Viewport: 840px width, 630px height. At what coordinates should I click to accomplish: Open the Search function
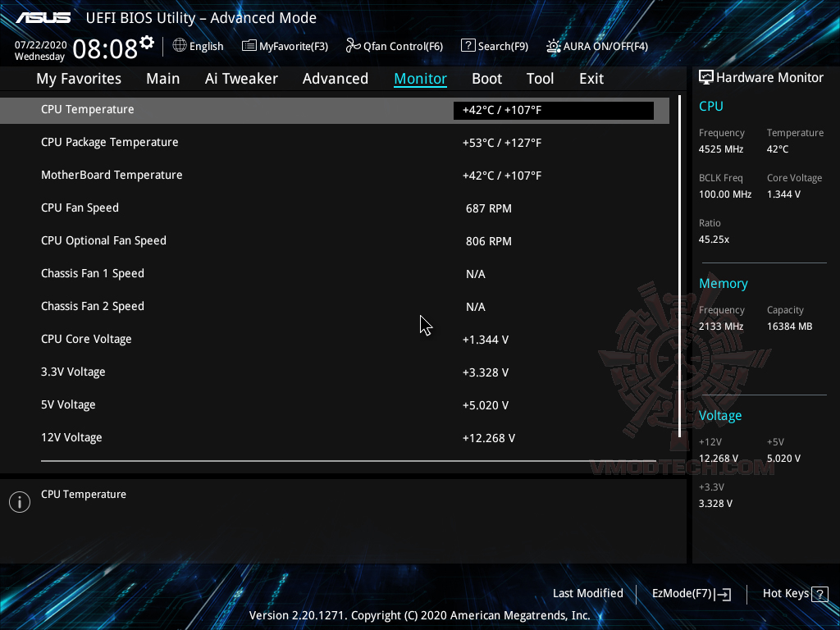pyautogui.click(x=495, y=46)
